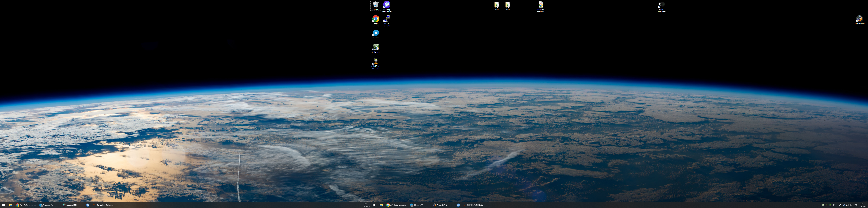Viewport: 868px width, 208px height.
Task: Click the FPS Monitor gauge tray icon
Action: (x=830, y=205)
